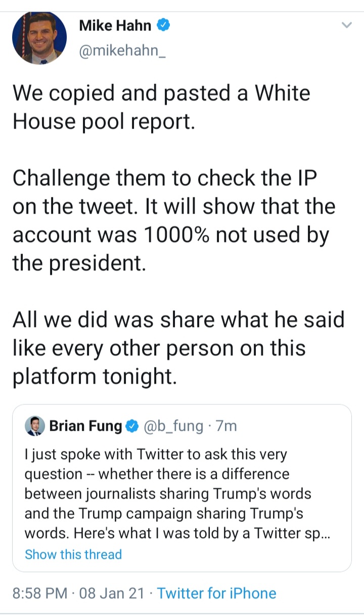Open the Mike Hahn display name
This screenshot has width=364, height=615.
pyautogui.click(x=116, y=25)
